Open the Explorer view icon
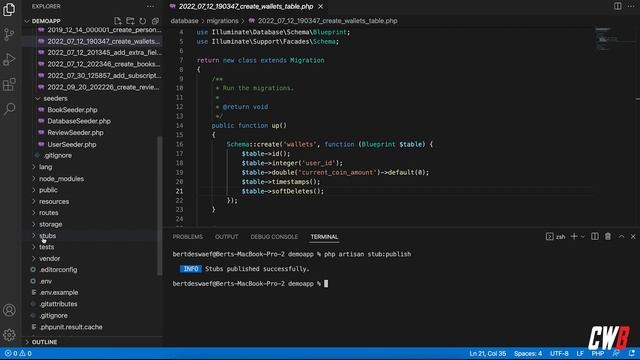This screenshot has height=360, width=640. (9, 9)
